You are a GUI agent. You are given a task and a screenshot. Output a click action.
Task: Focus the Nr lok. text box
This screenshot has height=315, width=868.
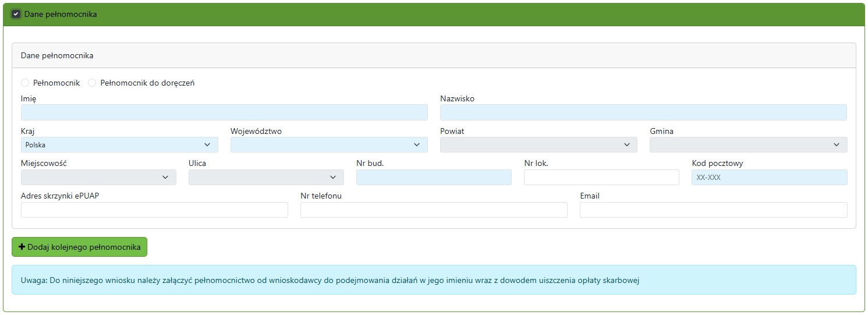coord(601,178)
